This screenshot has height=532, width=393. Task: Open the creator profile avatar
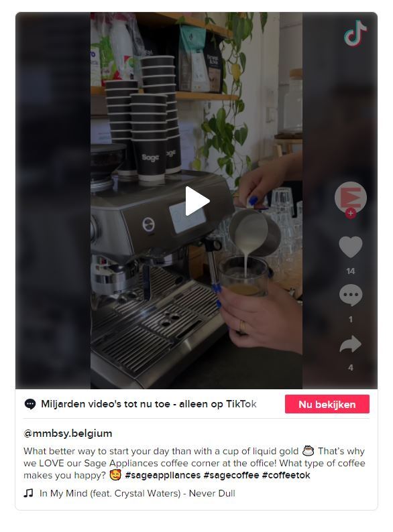351,198
